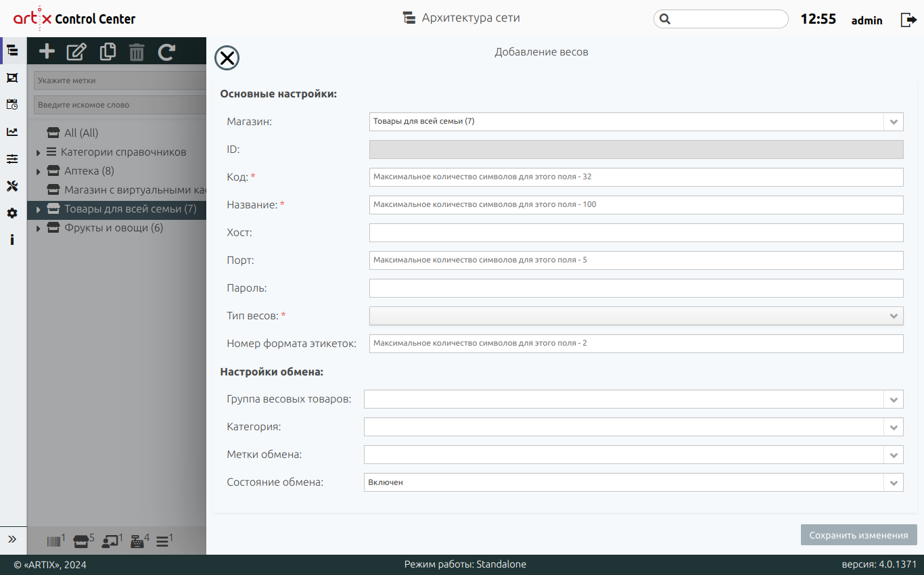This screenshot has height=575, width=924.
Task: Click Сохранить изменения button
Action: point(858,535)
